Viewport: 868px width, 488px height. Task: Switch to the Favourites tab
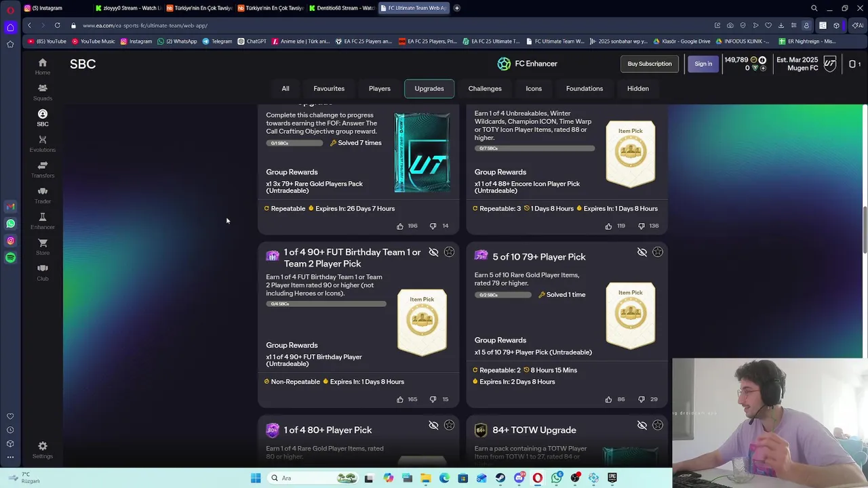[329, 89]
